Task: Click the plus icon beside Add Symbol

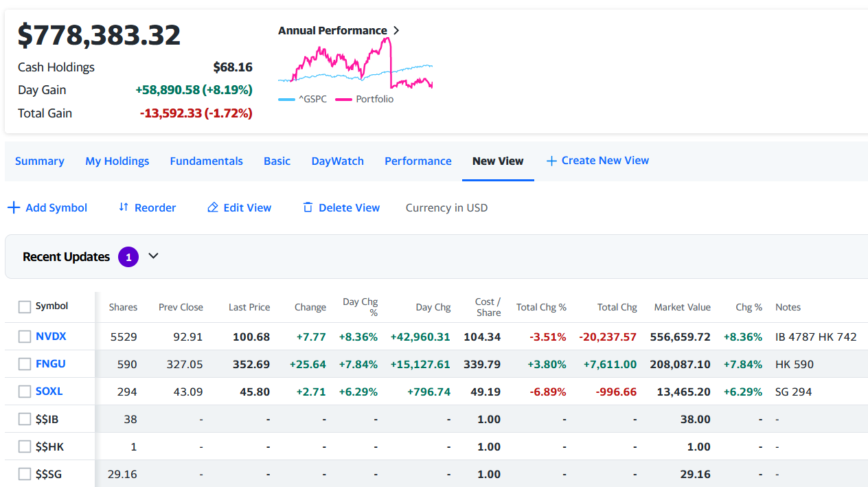Action: [x=13, y=207]
